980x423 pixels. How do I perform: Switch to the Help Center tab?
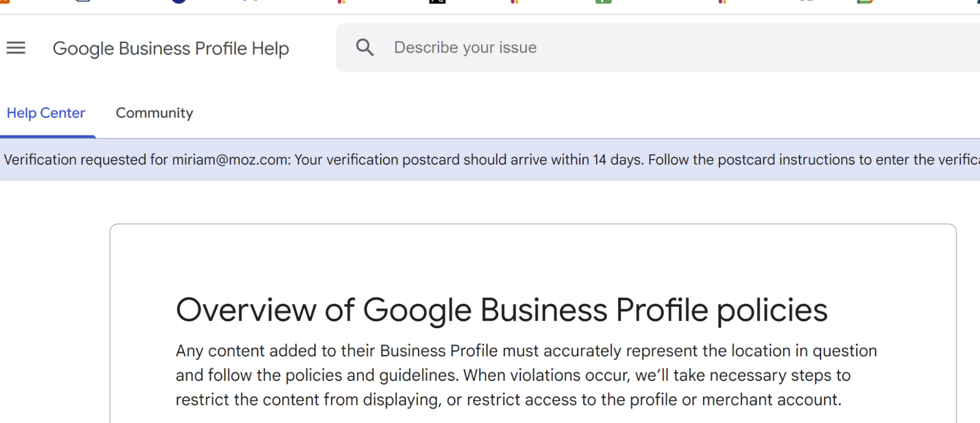pyautogui.click(x=46, y=113)
